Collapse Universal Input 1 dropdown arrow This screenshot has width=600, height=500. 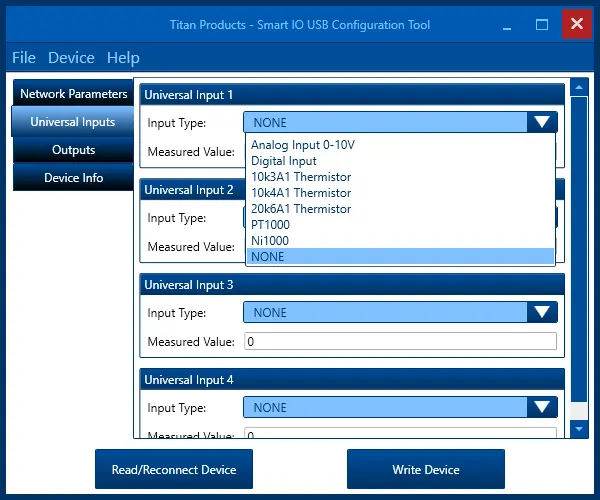tap(542, 123)
